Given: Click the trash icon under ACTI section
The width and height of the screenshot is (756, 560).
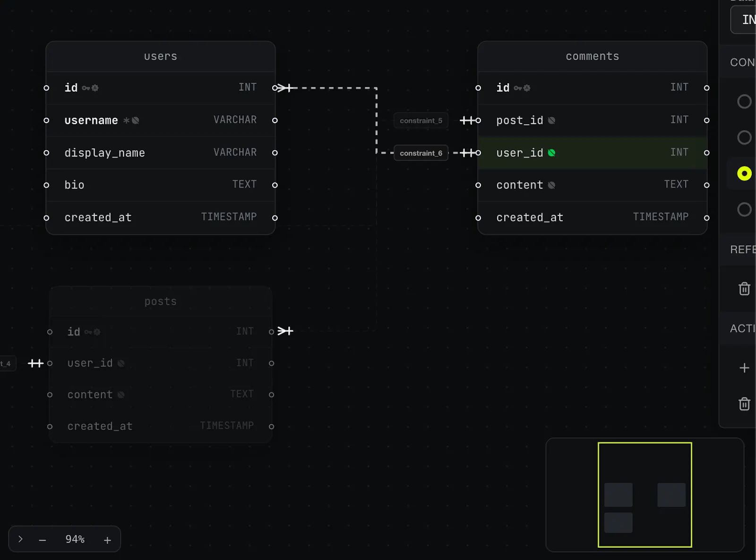Looking at the screenshot, I should (x=744, y=404).
